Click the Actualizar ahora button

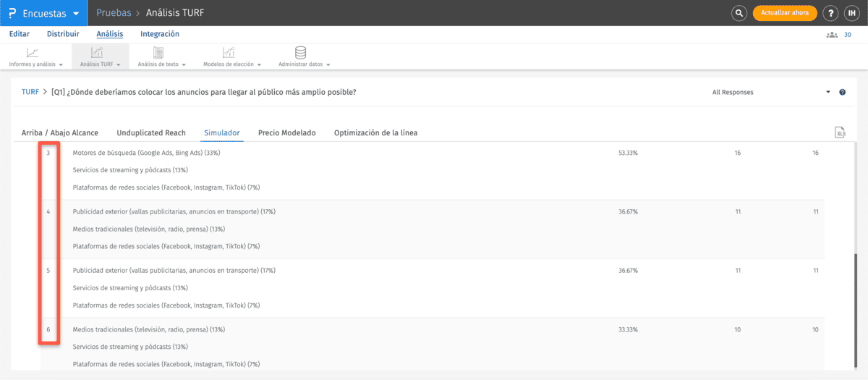click(785, 13)
